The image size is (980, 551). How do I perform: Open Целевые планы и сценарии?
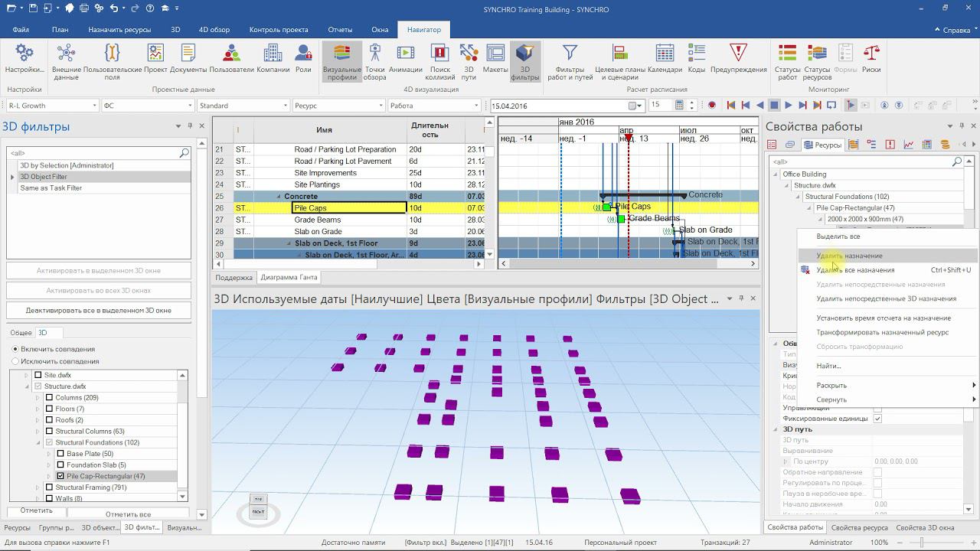point(620,61)
